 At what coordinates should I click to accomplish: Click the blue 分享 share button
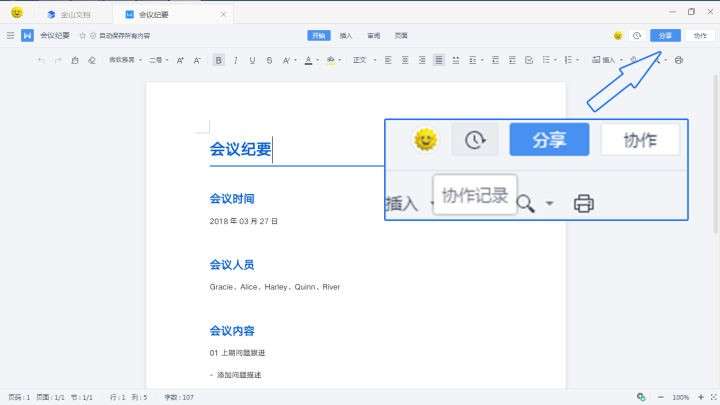[665, 35]
